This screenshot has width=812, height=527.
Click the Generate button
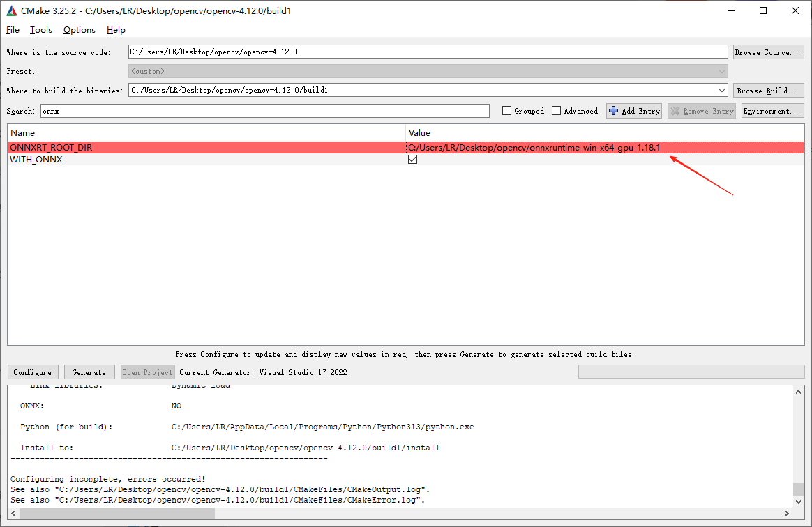89,372
